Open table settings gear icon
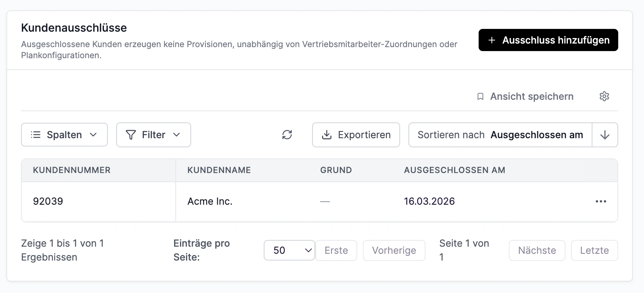Image resolution: width=644 pixels, height=293 pixels. pos(604,96)
